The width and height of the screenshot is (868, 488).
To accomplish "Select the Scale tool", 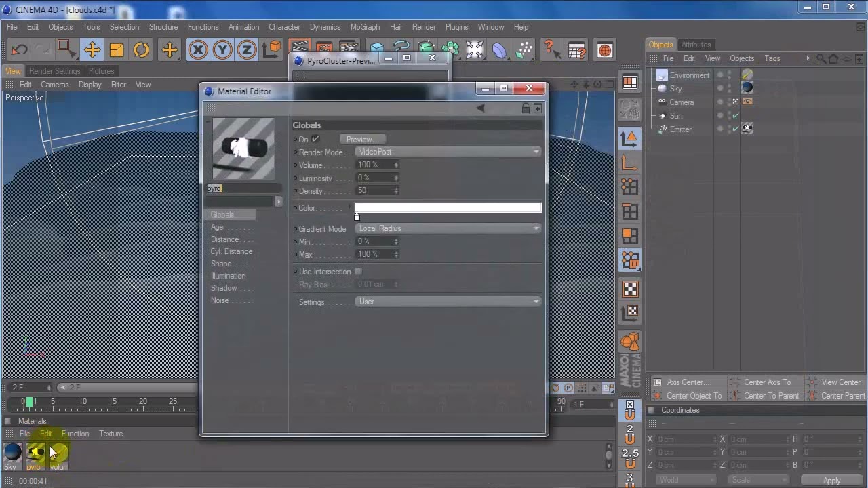I will 117,49.
